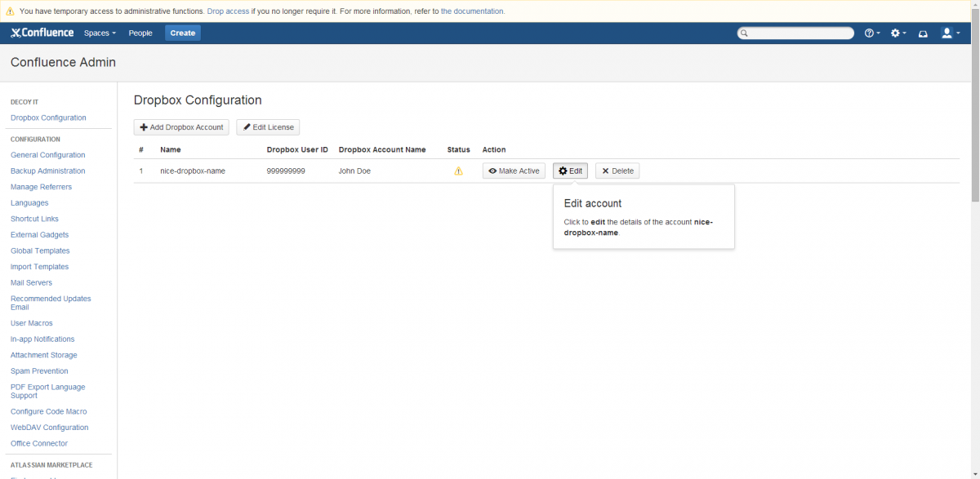This screenshot has width=980, height=479.
Task: Click the Dropbox Configuration page heading
Action: point(198,100)
